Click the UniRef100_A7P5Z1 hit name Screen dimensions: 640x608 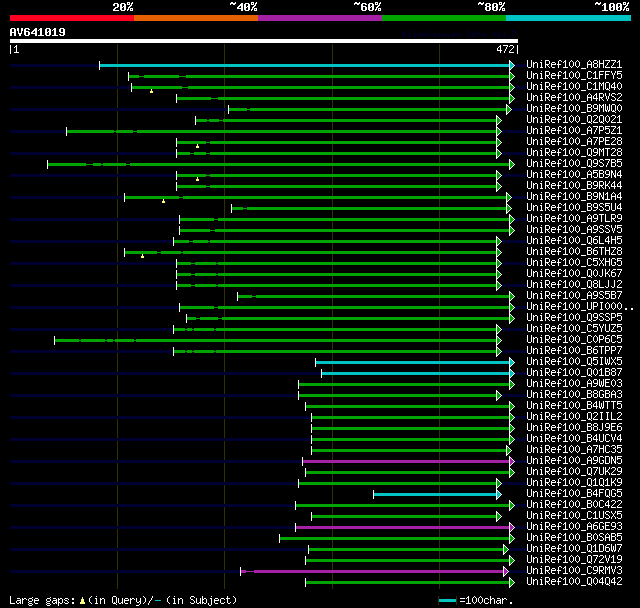click(x=574, y=131)
